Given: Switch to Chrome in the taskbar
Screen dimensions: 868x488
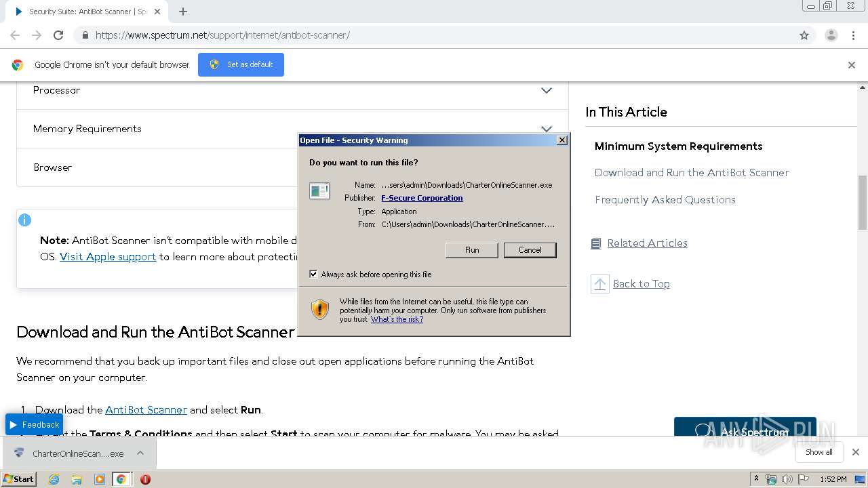Looking at the screenshot, I should pos(121,479).
